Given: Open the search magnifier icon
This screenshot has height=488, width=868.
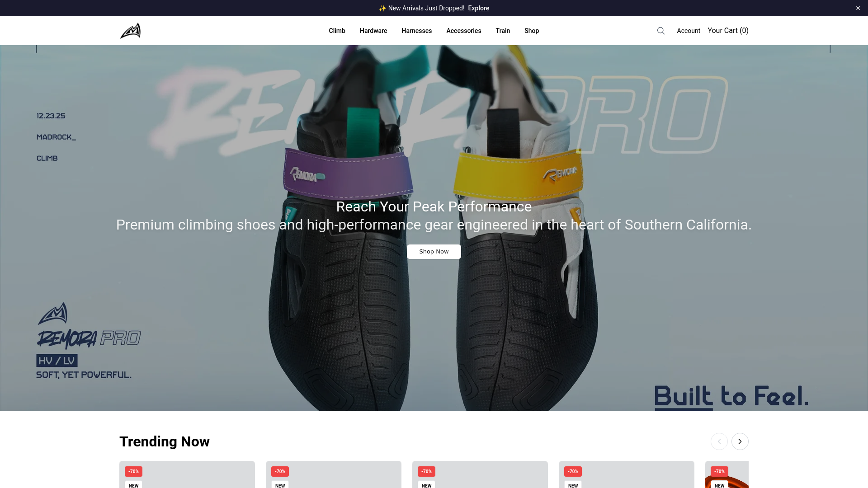Looking at the screenshot, I should (661, 31).
